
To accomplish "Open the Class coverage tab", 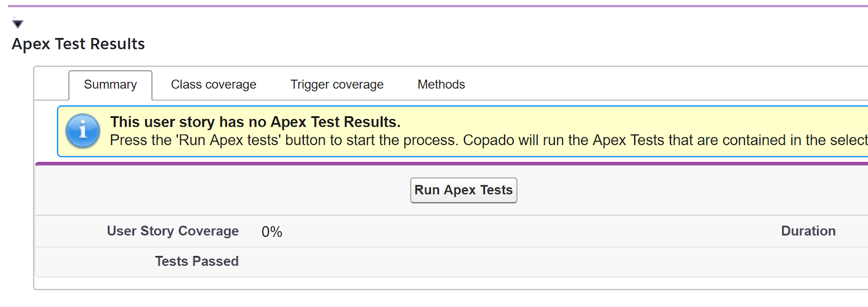I will (213, 85).
